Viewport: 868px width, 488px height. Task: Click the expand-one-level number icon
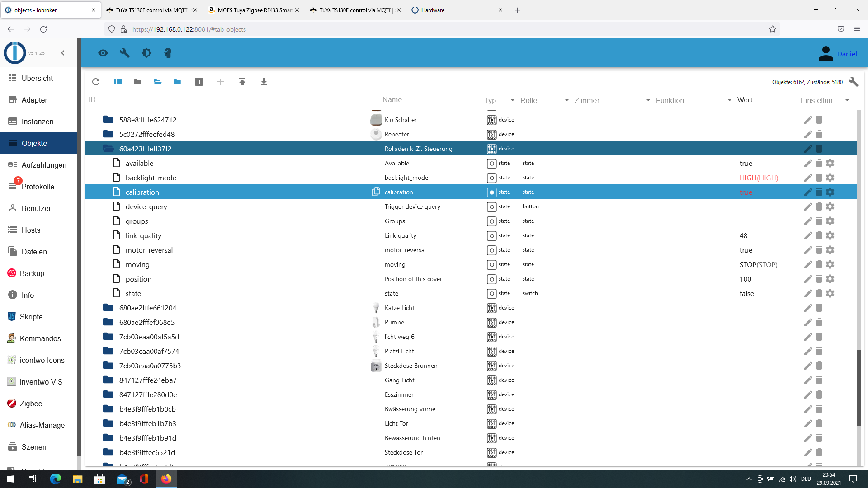[x=199, y=82]
